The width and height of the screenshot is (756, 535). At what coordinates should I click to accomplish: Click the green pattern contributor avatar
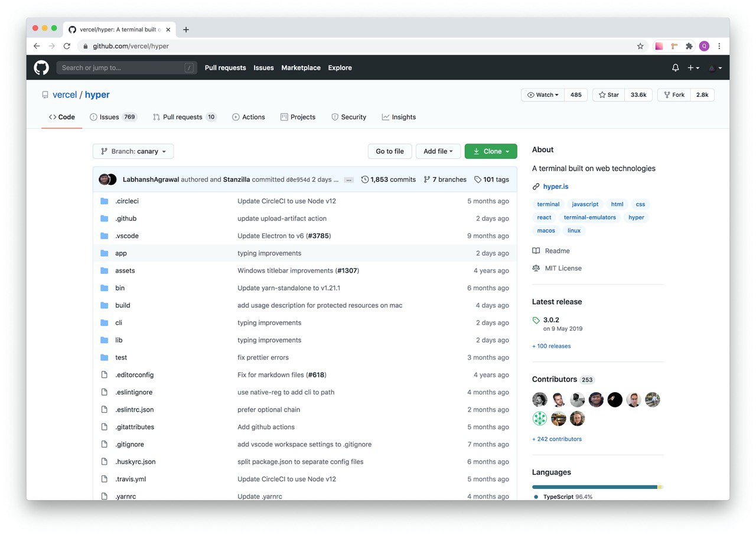tap(540, 419)
